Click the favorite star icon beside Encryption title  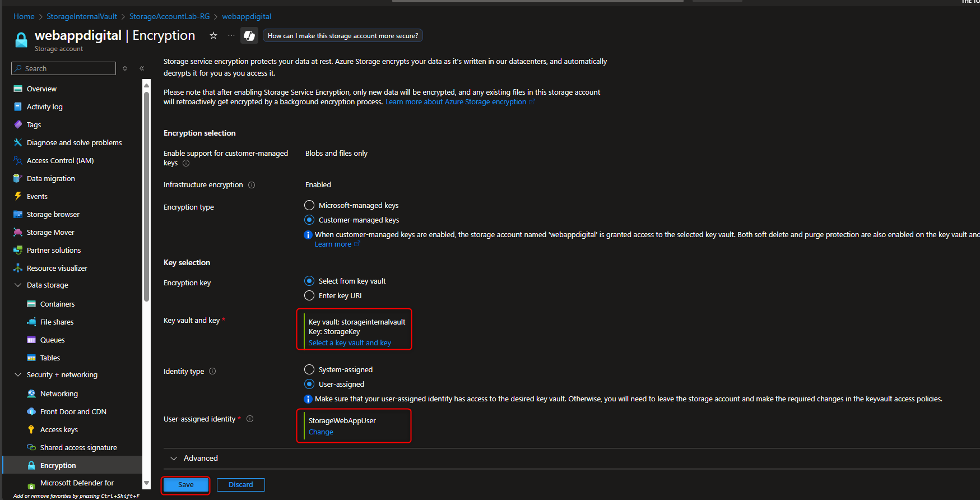pos(213,36)
